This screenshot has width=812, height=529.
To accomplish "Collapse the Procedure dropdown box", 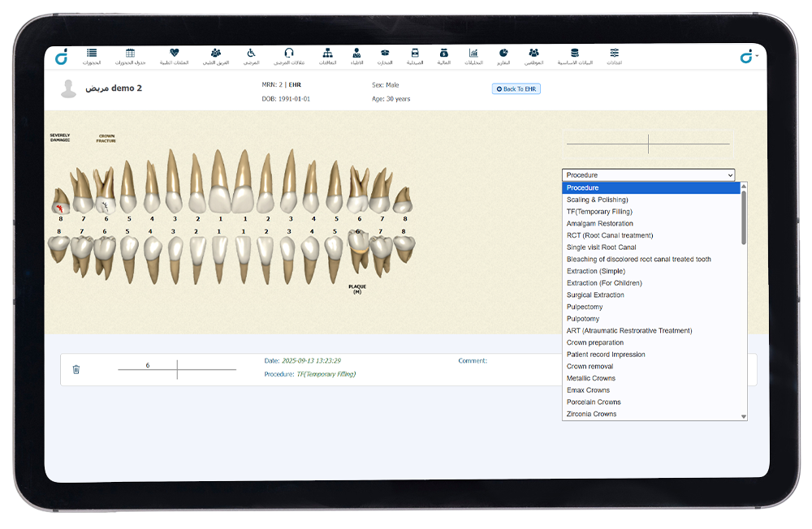I will 648,175.
